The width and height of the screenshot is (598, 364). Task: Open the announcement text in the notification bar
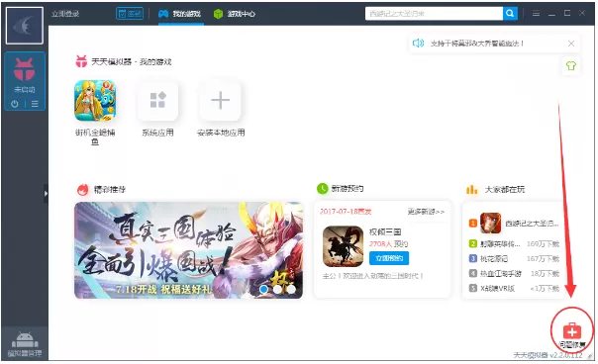(477, 44)
